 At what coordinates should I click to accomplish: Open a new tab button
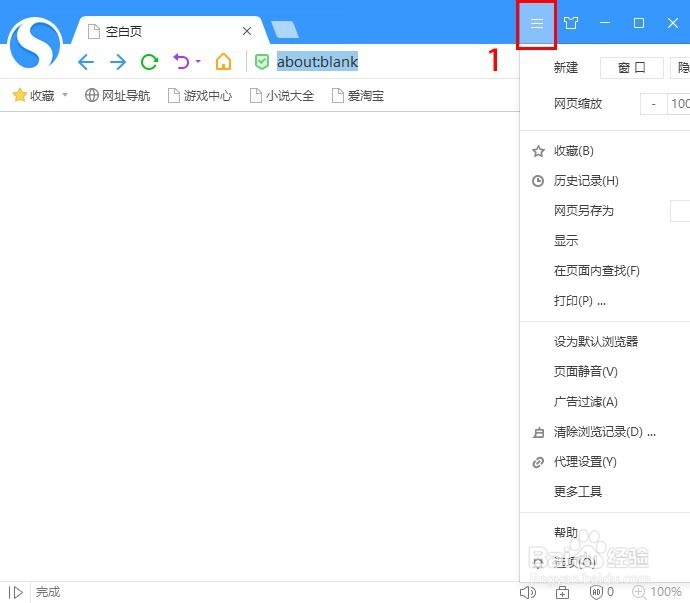[x=285, y=30]
